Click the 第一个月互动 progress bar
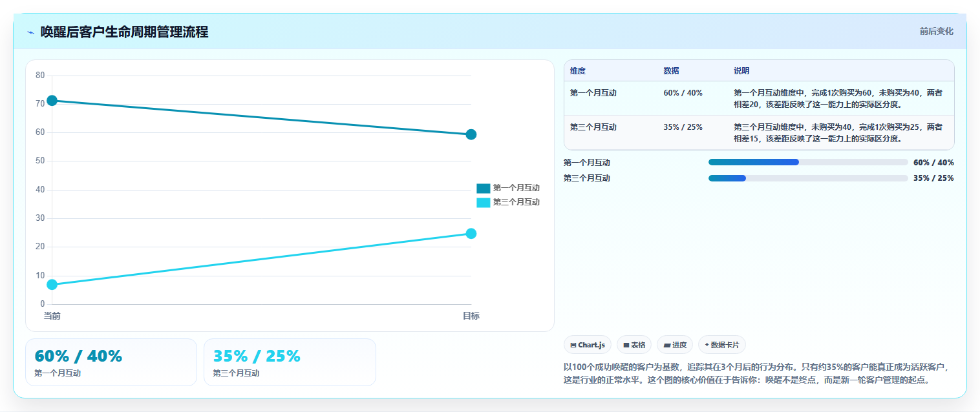The image size is (980, 412). [808, 162]
